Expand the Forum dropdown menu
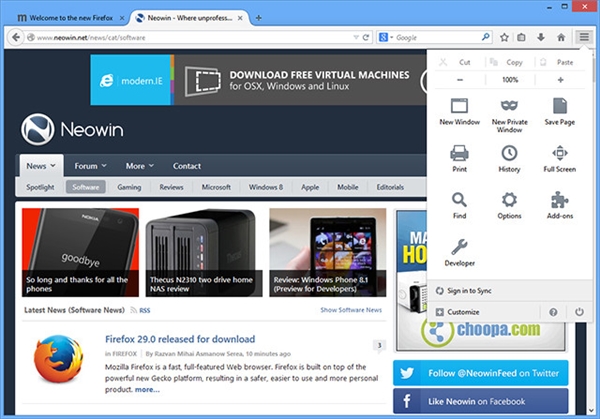The width and height of the screenshot is (600, 419). [x=90, y=166]
